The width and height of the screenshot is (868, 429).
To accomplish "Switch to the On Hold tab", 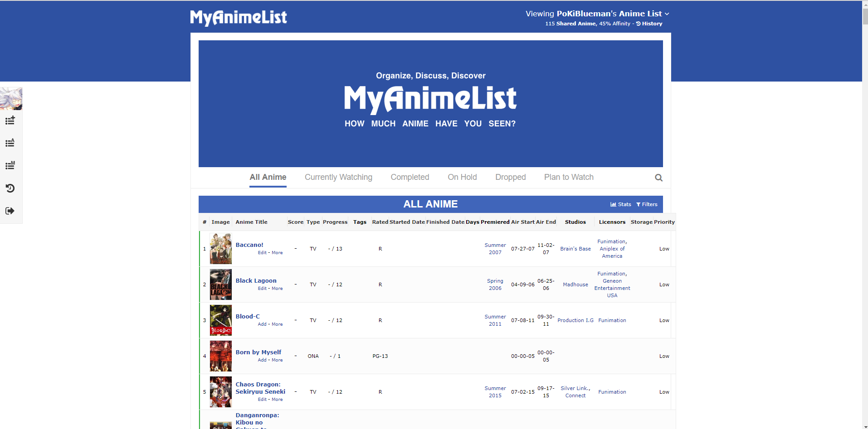I will 462,177.
